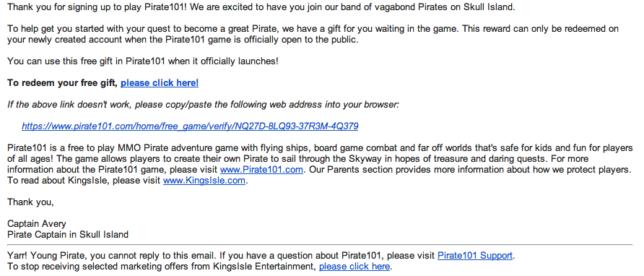Click the horizontal divider above the footer
Viewport: 644px width, 276px height.
[320, 245]
